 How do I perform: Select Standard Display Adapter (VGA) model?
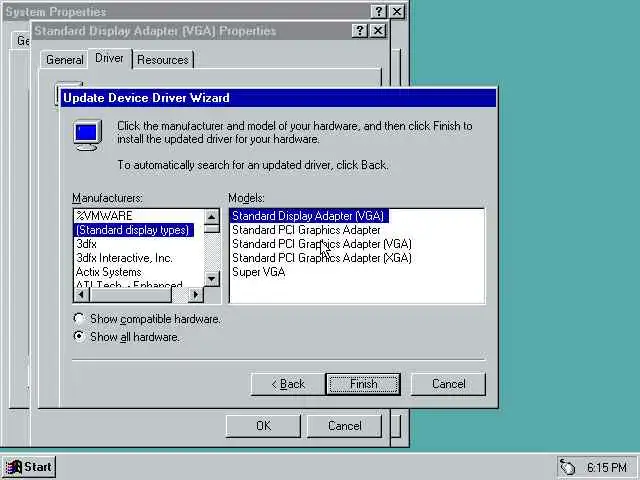(x=308, y=216)
